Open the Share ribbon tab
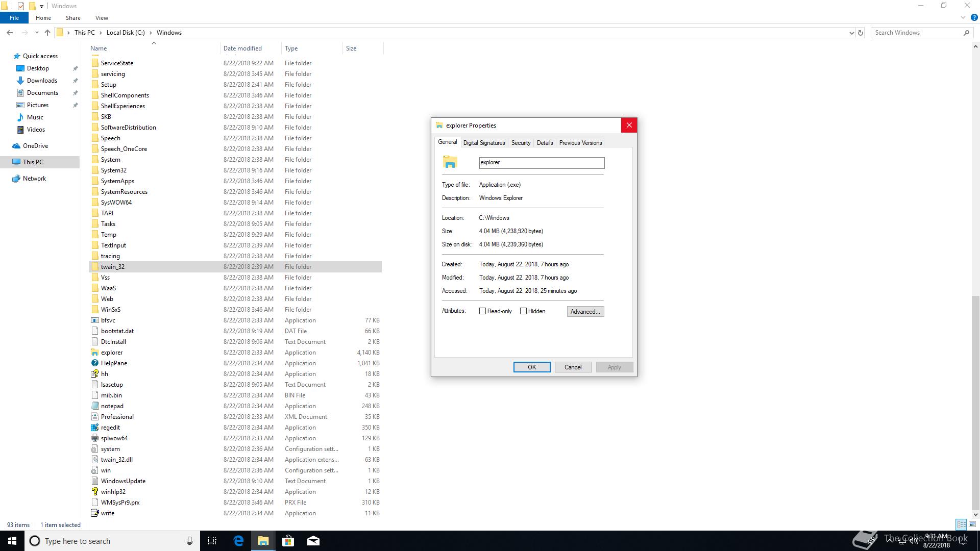 (73, 18)
